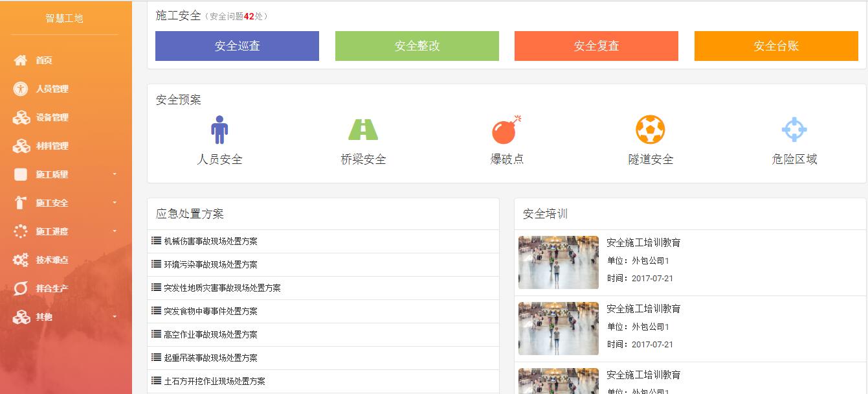Click list icon beside 突发食物中毒事件处置方案
The image size is (868, 394).
pyautogui.click(x=156, y=310)
